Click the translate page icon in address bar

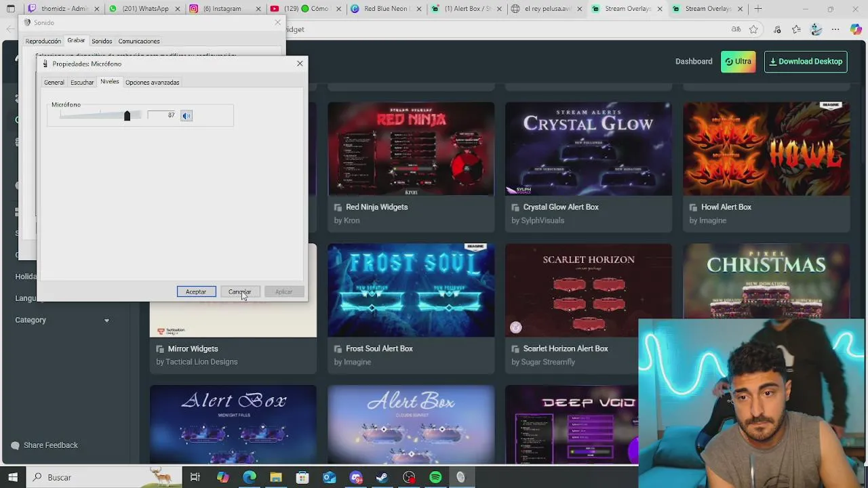tap(736, 29)
